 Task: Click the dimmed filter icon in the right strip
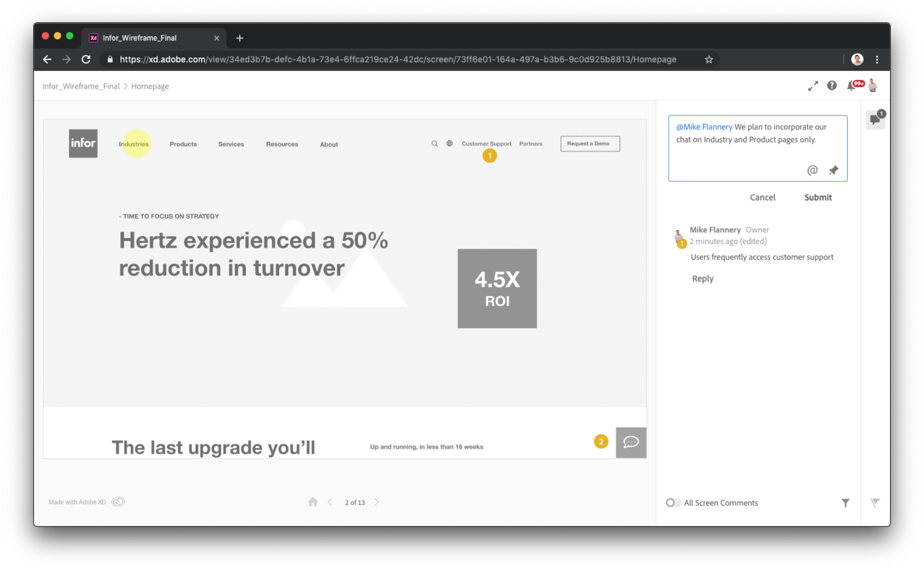tap(875, 503)
